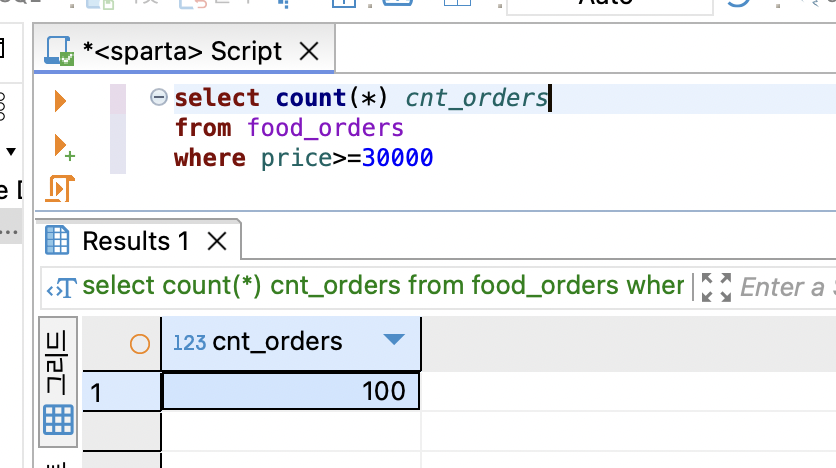The width and height of the screenshot is (836, 468).
Task: Click the SQL query text icon in results bar
Action: pos(62,288)
